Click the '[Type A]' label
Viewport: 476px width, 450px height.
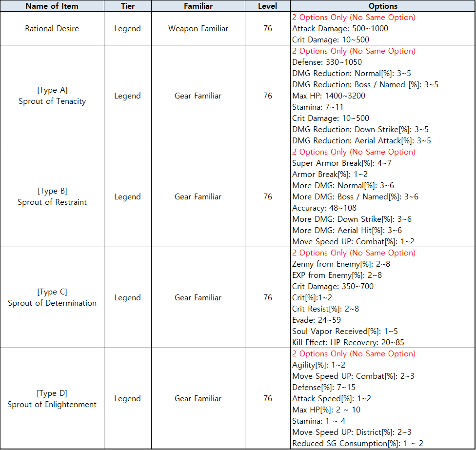tap(52, 90)
